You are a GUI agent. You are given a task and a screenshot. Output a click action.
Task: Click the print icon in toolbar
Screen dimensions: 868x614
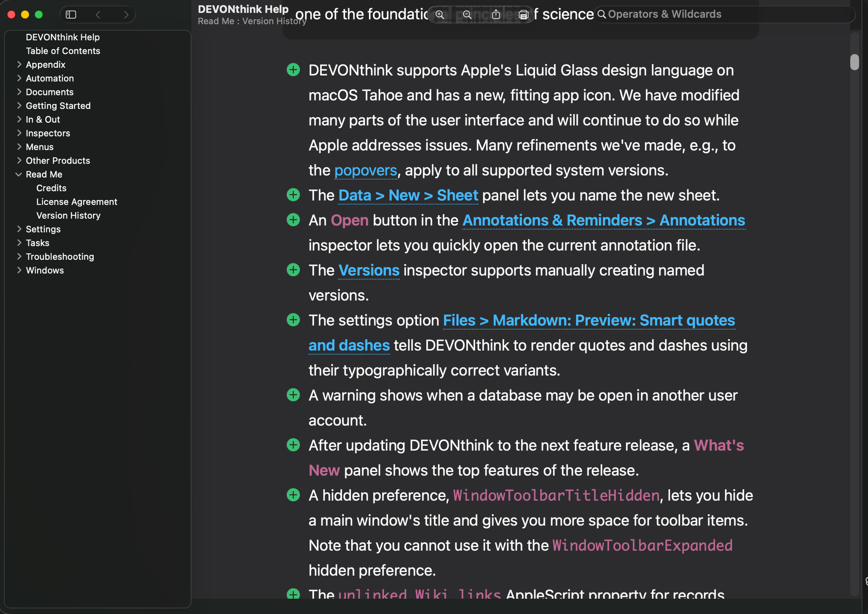coord(523,14)
